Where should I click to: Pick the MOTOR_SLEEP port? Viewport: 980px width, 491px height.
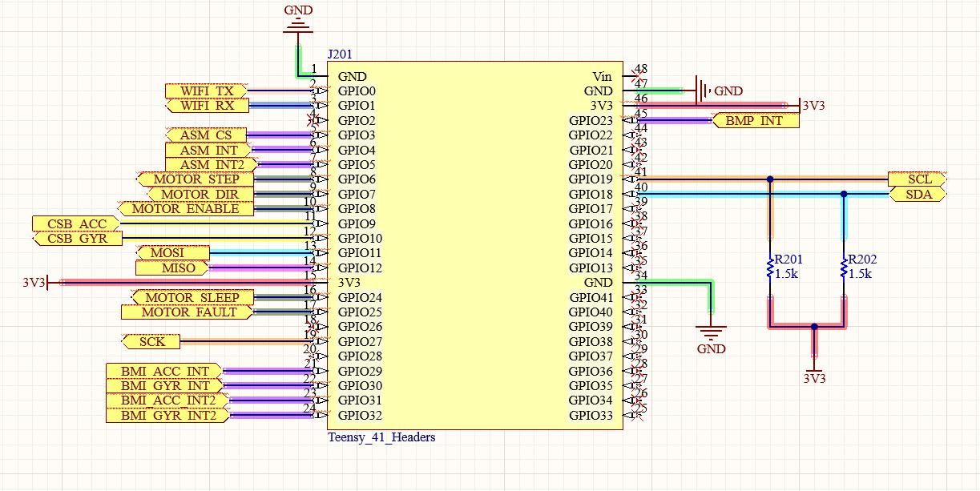pyautogui.click(x=191, y=297)
